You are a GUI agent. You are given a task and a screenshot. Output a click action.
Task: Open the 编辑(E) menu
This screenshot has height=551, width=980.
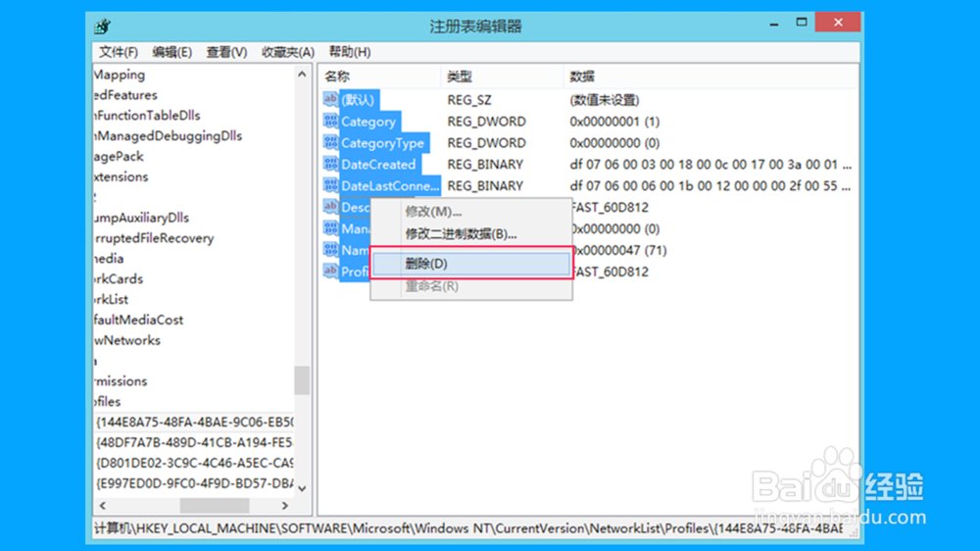click(x=171, y=52)
